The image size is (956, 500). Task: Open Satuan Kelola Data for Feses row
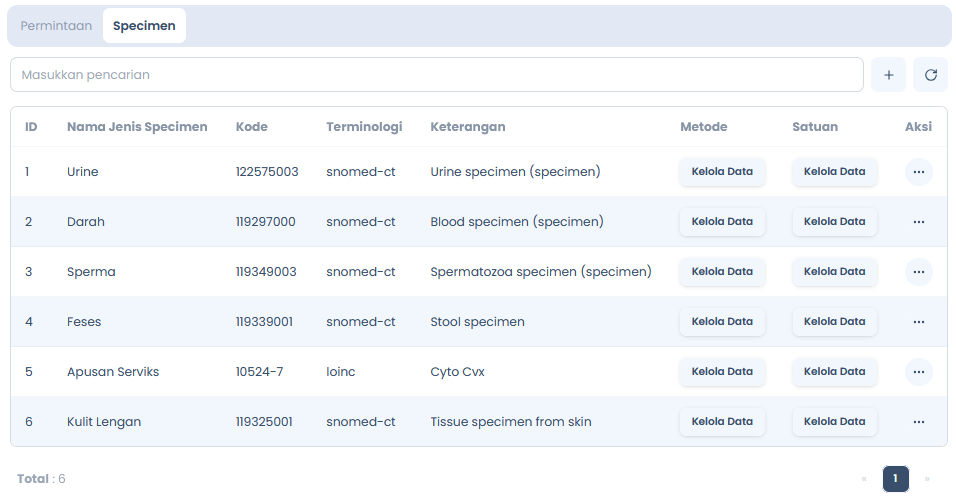click(835, 322)
